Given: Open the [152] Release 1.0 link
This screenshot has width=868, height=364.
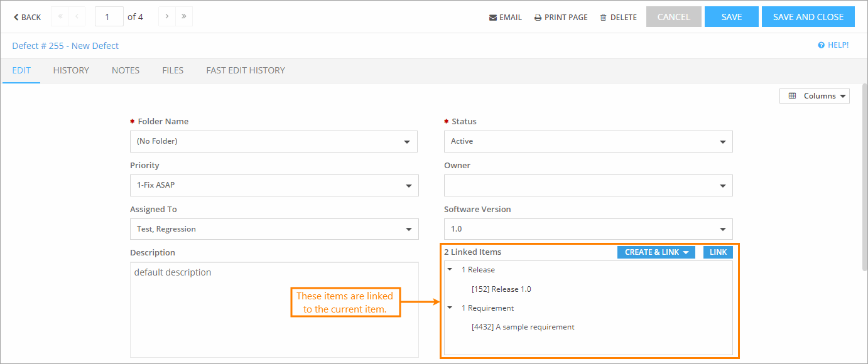Looking at the screenshot, I should point(501,289).
